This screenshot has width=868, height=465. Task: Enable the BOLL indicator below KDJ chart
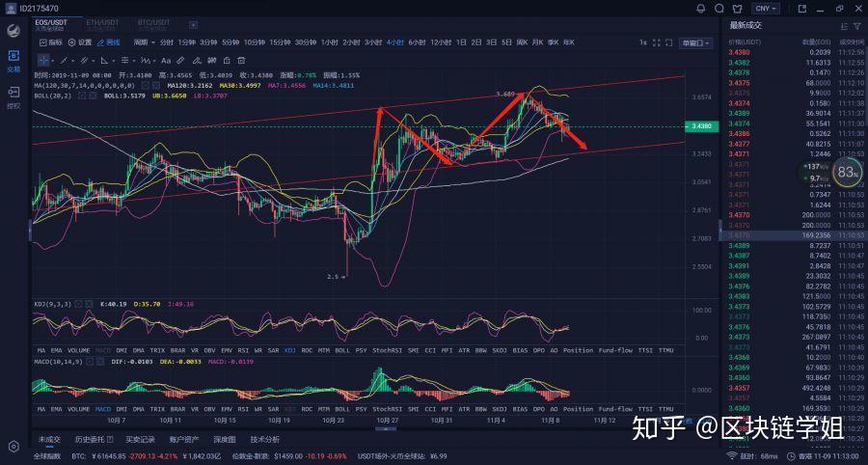[342, 349]
